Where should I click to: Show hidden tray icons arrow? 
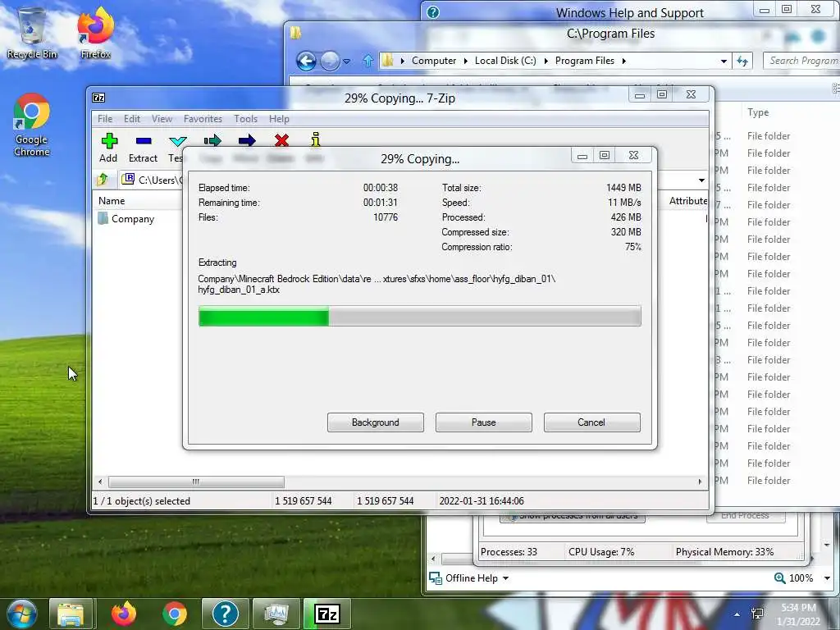[x=737, y=614]
